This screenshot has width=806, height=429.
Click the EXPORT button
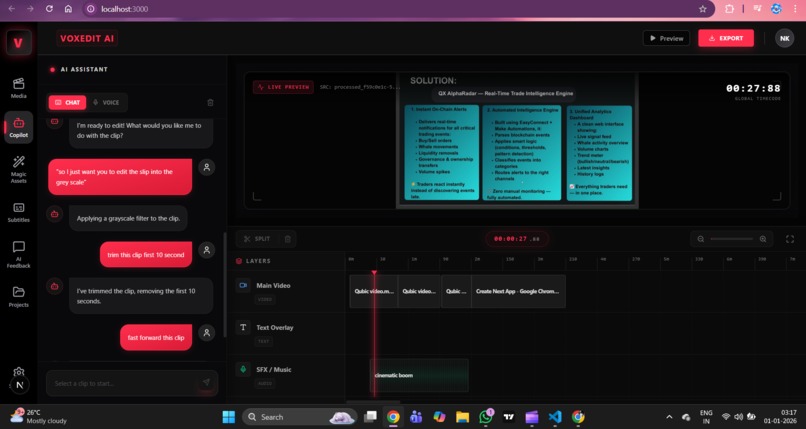(726, 38)
